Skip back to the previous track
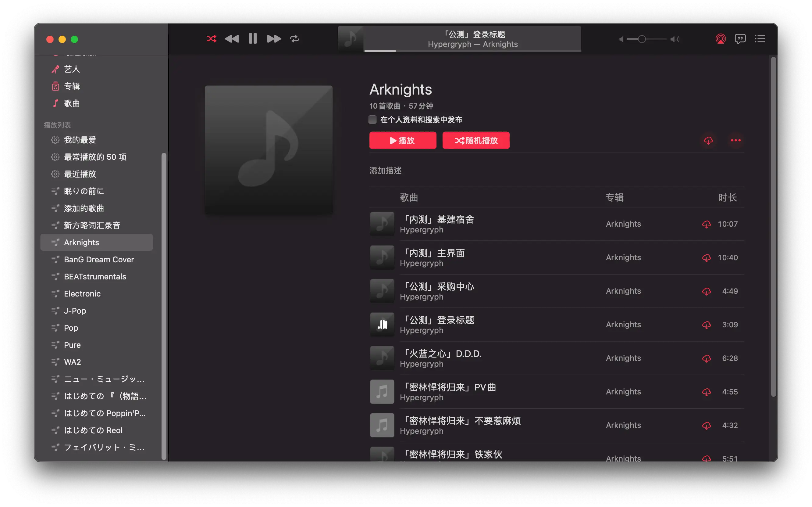Viewport: 812px width, 507px height. point(232,39)
